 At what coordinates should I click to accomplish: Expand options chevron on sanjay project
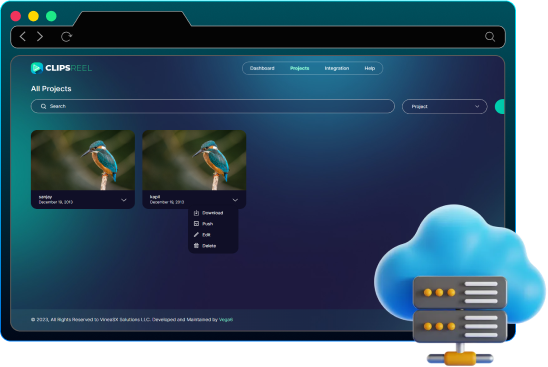click(124, 200)
